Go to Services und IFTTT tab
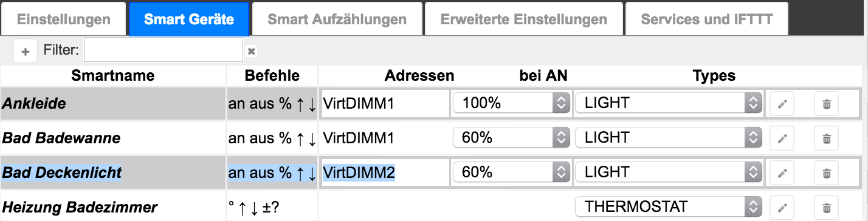The width and height of the screenshot is (868, 221). (707, 19)
